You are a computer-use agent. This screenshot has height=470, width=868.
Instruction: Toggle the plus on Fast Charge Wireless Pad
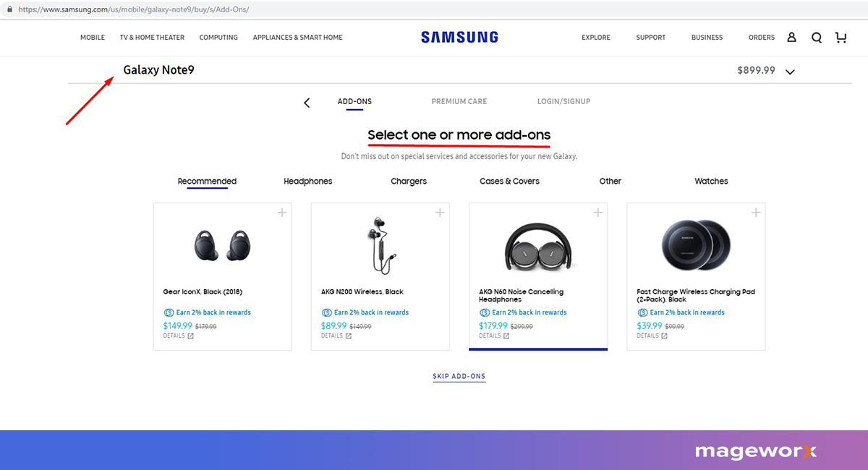(x=755, y=212)
